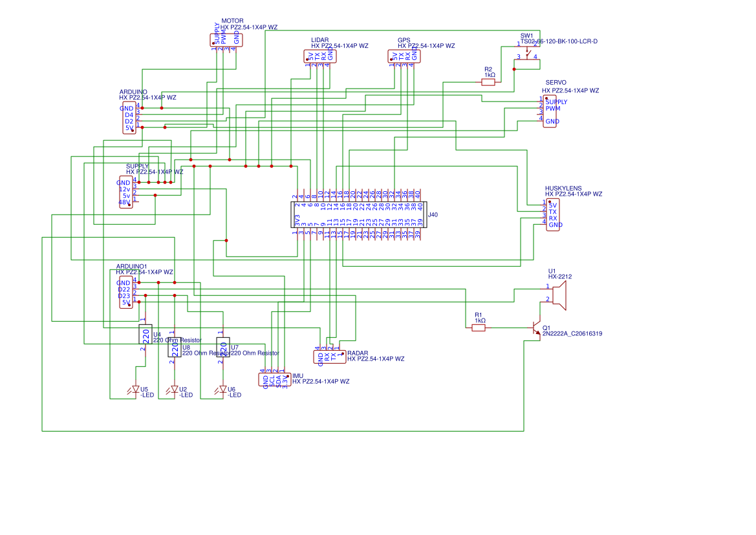Click the D23 pin label on ARDUINO1

[124, 296]
